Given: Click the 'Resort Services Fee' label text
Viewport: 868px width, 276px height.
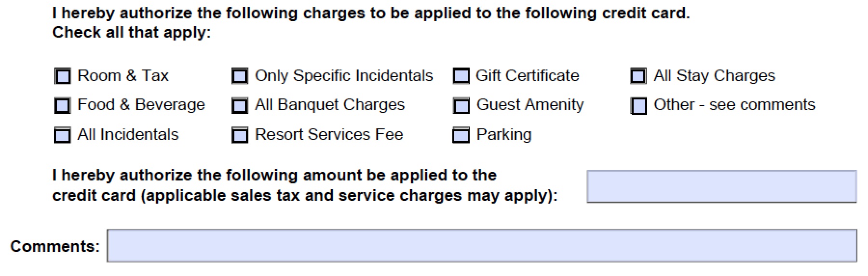Looking at the screenshot, I should (x=329, y=134).
